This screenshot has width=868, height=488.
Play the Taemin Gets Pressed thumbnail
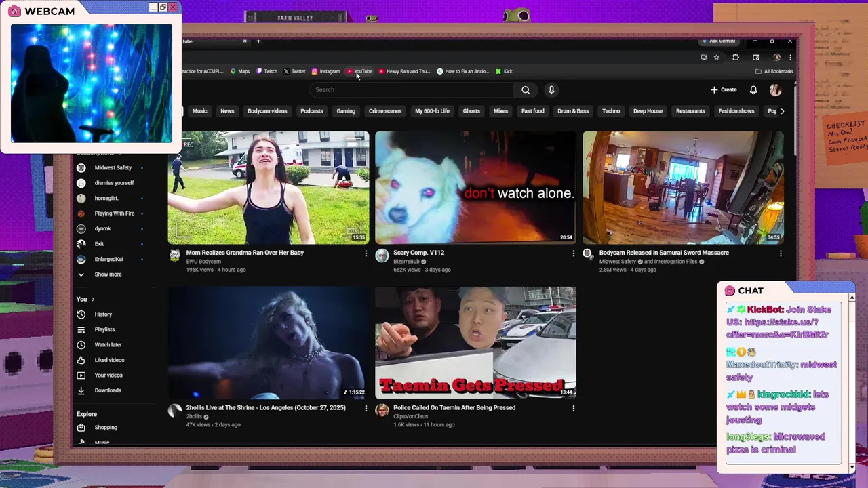pyautogui.click(x=475, y=343)
